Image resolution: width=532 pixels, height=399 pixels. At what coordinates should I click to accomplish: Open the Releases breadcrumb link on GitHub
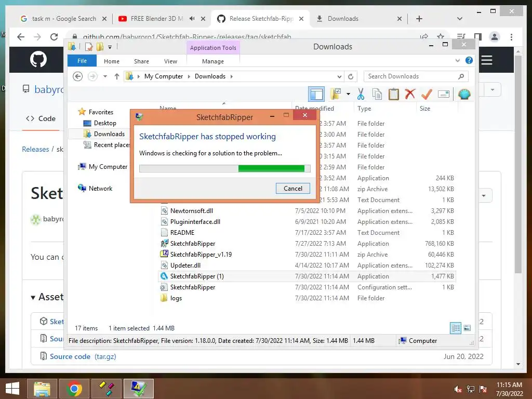click(x=35, y=149)
